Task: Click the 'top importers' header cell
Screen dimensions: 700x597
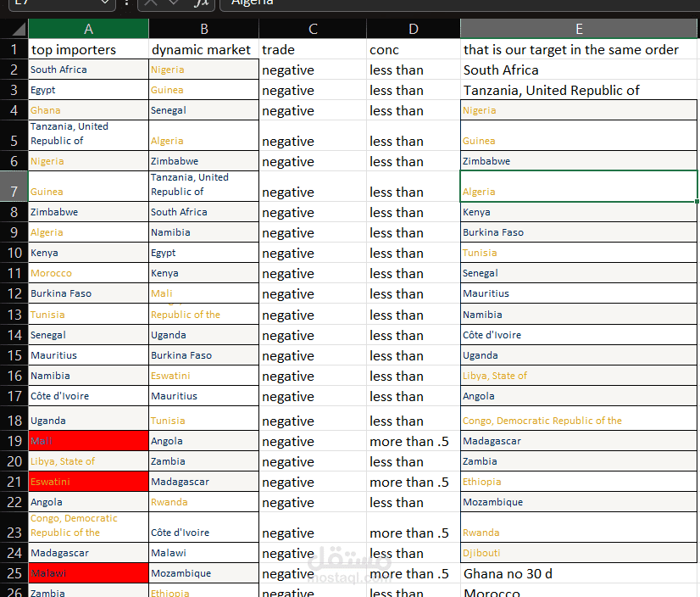Action: tap(88, 49)
